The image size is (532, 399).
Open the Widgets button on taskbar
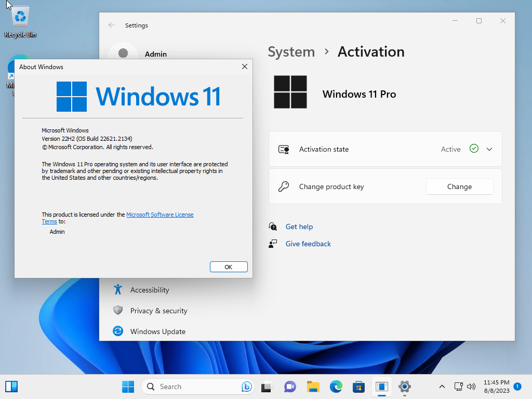(x=11, y=387)
